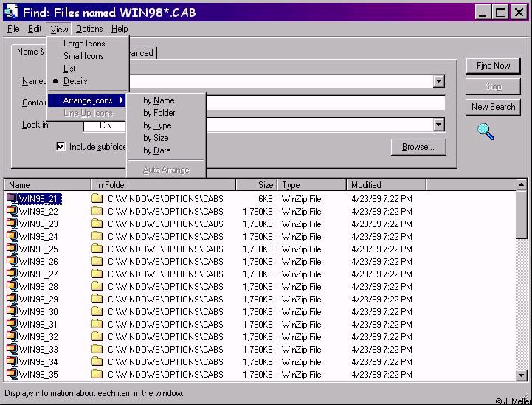Click the Find Now button
This screenshot has width=532, height=405.
pos(493,66)
